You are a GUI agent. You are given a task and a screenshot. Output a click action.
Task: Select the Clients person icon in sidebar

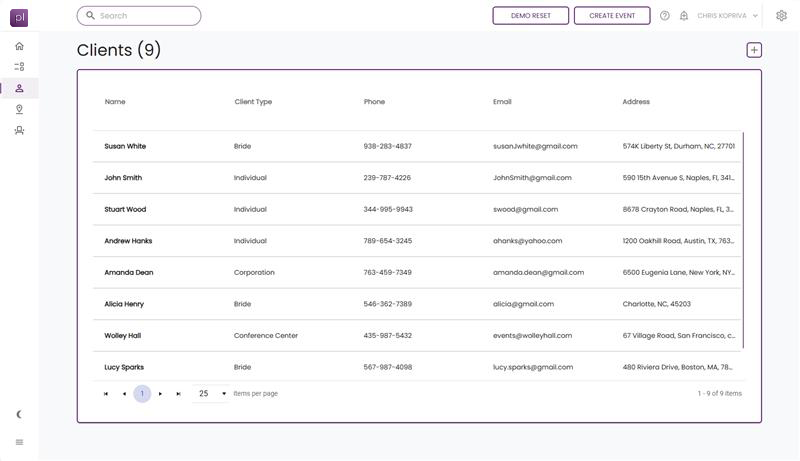19,88
